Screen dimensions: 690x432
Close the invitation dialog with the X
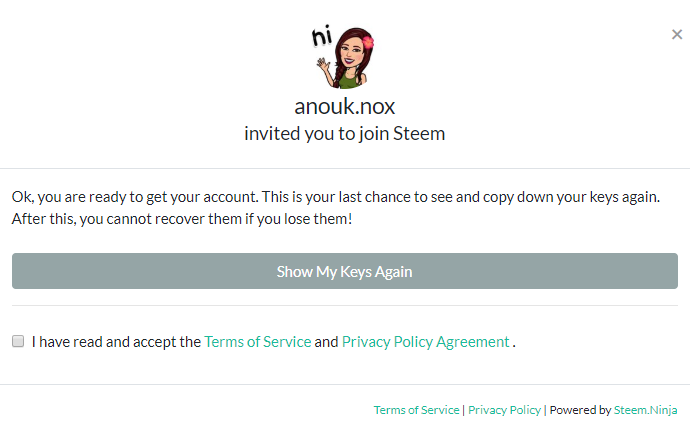677,35
